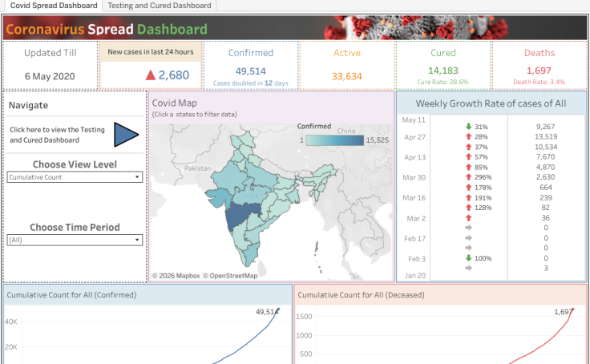Click the red up arrow at 191%
This screenshot has height=364, width=590.
click(468, 197)
